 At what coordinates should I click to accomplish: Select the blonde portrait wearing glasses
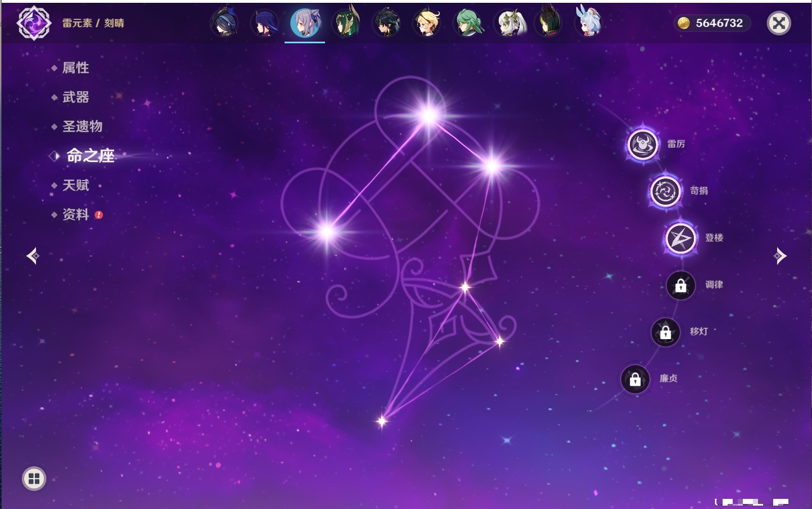coord(427,22)
